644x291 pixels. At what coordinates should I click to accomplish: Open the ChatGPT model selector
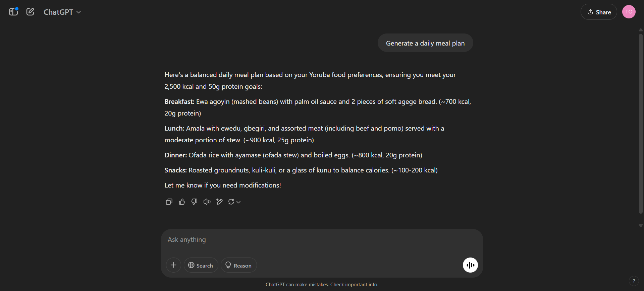click(x=62, y=12)
